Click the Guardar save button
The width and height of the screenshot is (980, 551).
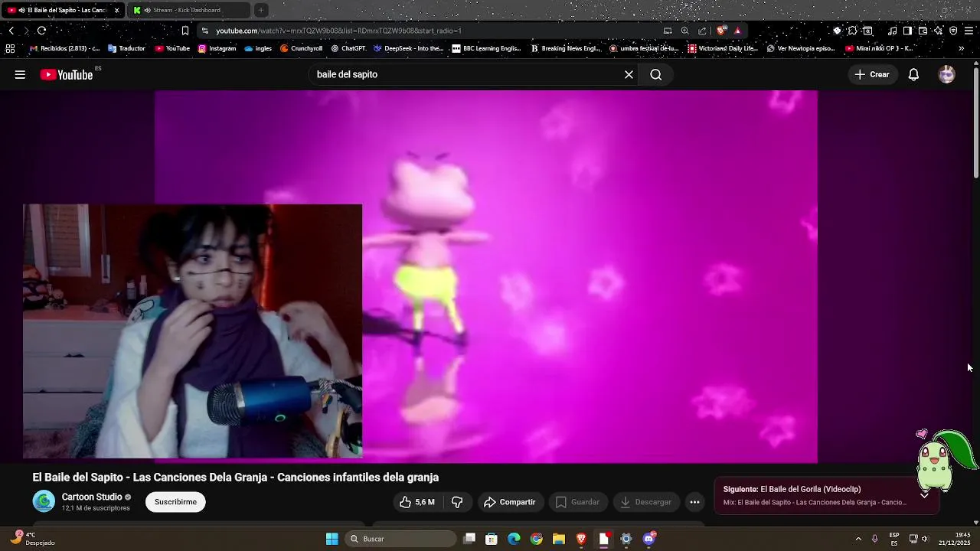[x=577, y=502]
